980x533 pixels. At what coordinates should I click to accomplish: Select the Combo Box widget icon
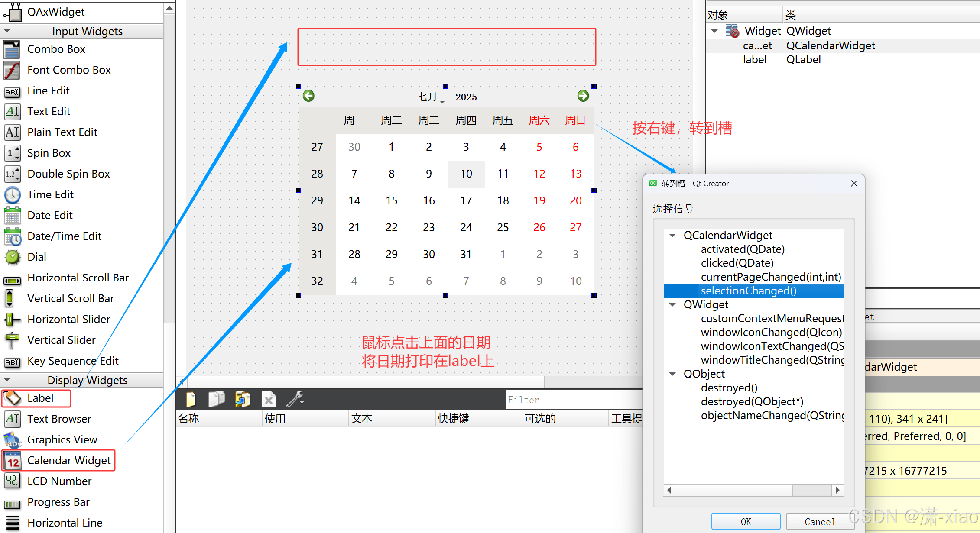(12, 49)
